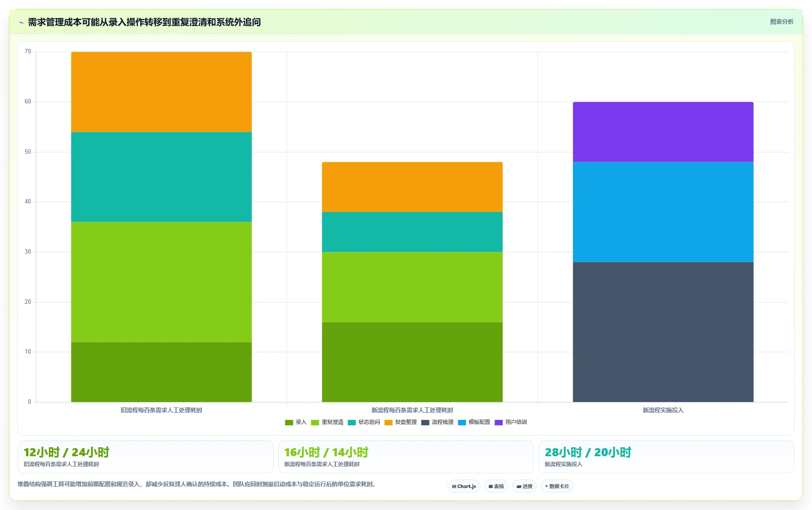Image resolution: width=812 pixels, height=510 pixels.
Task: Click the 数据卡片 tag chip
Action: coord(557,486)
